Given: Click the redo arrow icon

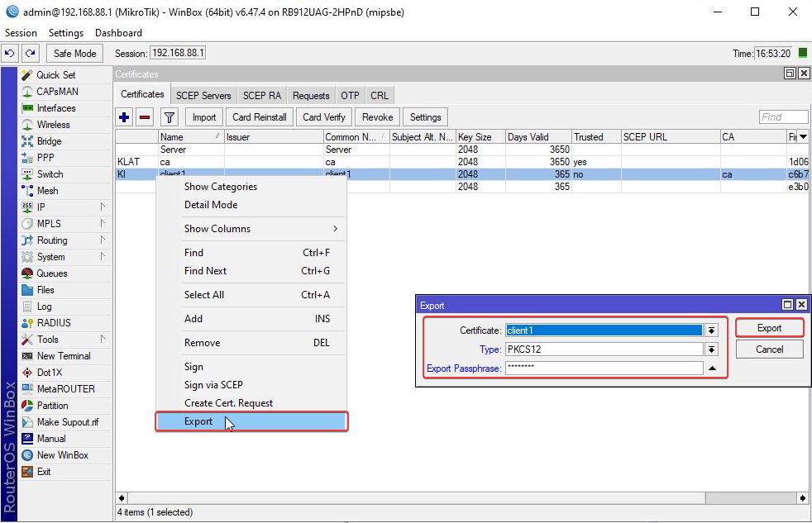Looking at the screenshot, I should click(31, 53).
